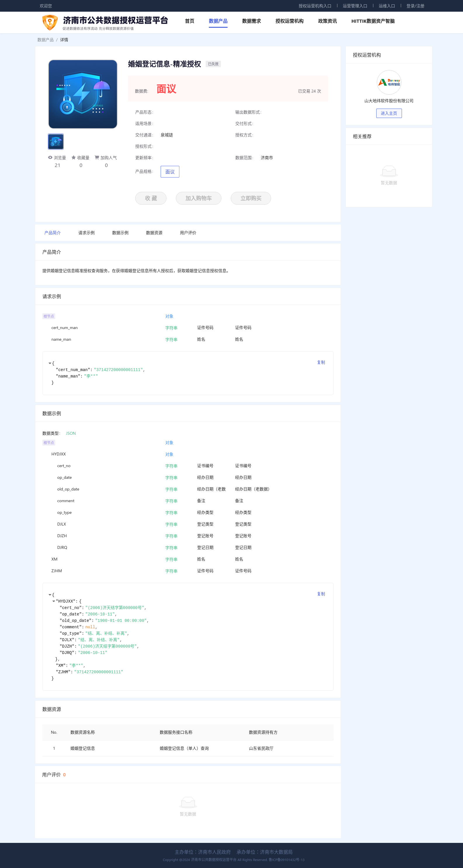Image resolution: width=463 pixels, height=868 pixels.
Task: Click the star icon beside 收藏量
Action: [x=74, y=157]
